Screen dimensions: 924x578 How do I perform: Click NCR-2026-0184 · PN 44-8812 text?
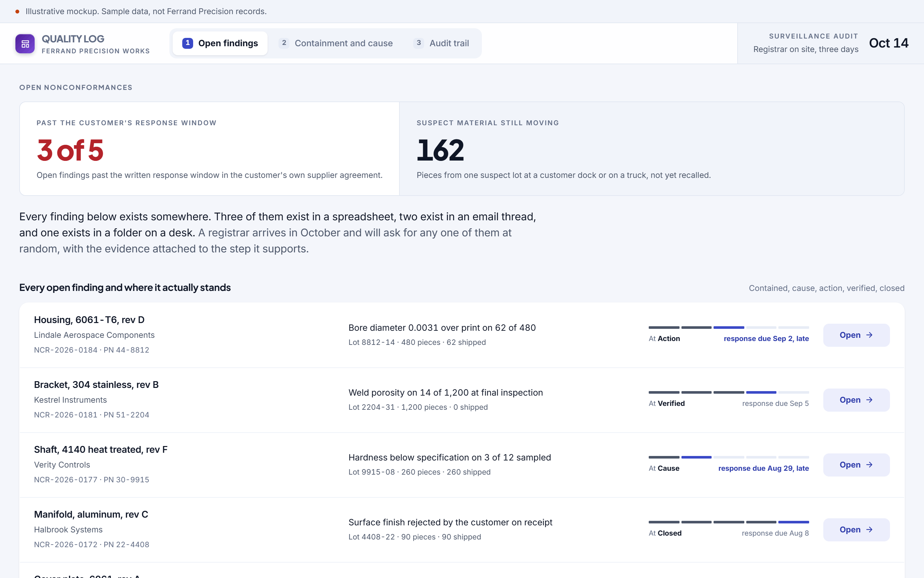point(92,350)
